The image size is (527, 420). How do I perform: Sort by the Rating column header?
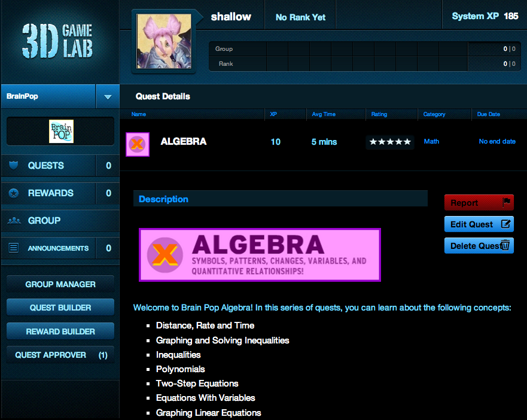tap(379, 114)
